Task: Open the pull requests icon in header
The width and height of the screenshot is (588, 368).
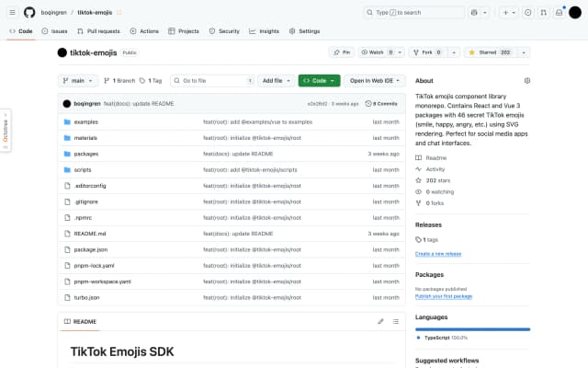Action: [544, 12]
